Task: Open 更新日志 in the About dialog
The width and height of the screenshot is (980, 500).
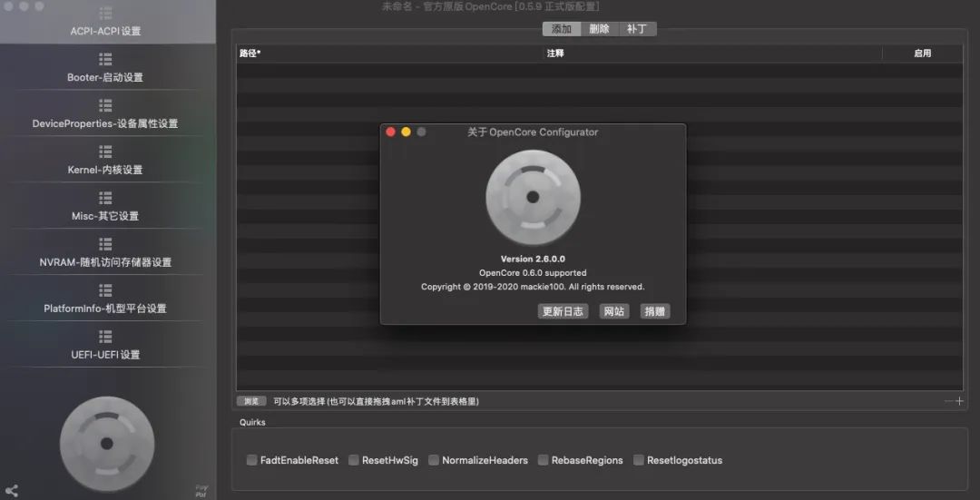Action: coord(563,311)
